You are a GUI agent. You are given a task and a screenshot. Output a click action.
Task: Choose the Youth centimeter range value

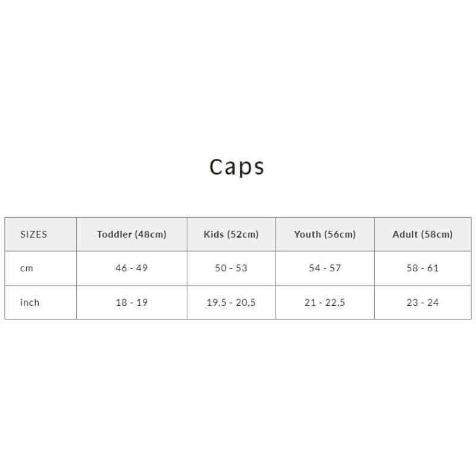click(325, 268)
